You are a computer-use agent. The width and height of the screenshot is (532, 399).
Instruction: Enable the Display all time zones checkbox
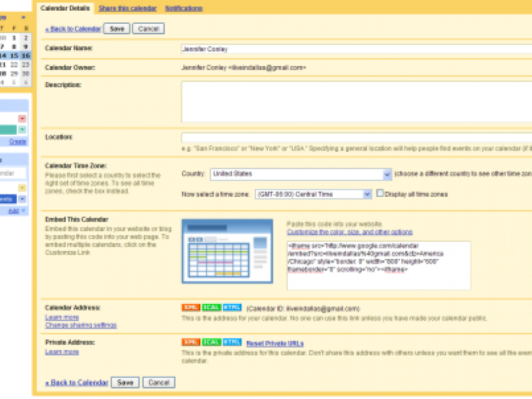point(380,193)
